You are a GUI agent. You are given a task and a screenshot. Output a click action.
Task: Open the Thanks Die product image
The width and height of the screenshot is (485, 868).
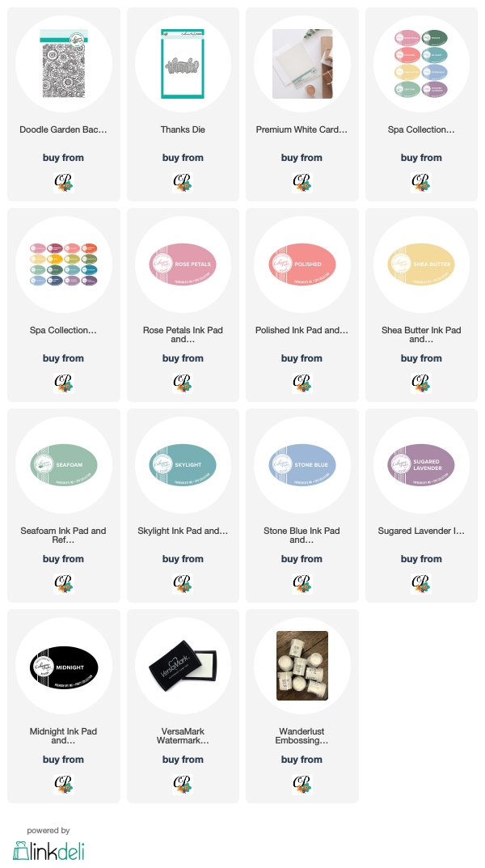(x=183, y=64)
